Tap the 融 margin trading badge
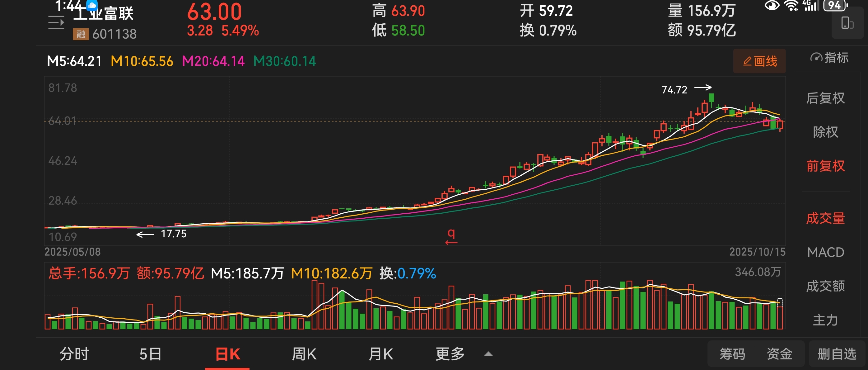868x370 pixels. point(81,34)
